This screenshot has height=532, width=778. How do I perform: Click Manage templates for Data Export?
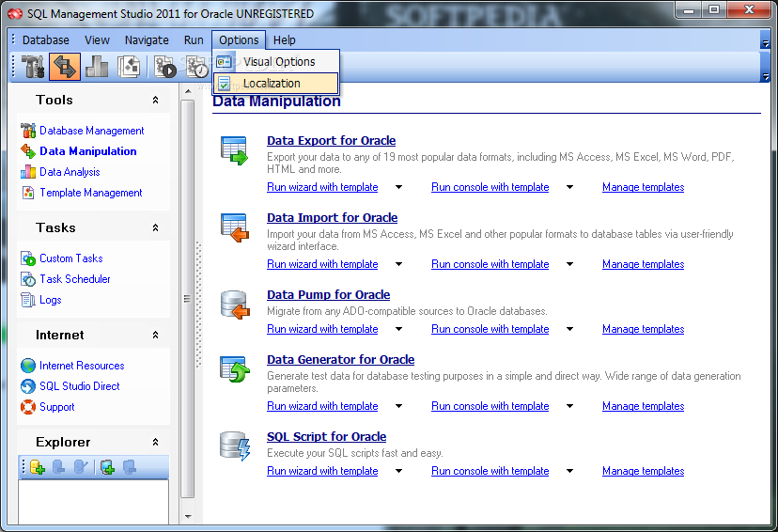[643, 187]
